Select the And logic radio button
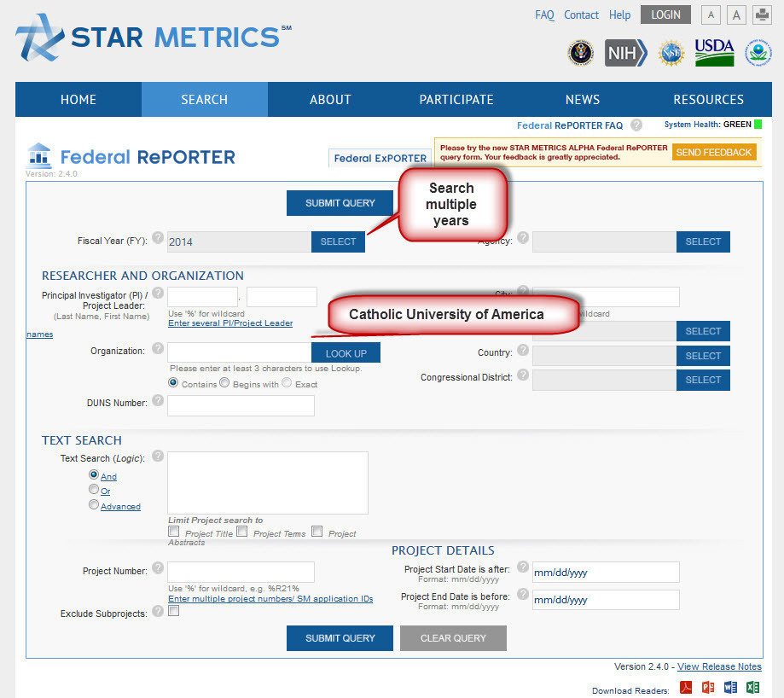784x698 pixels. [x=94, y=474]
